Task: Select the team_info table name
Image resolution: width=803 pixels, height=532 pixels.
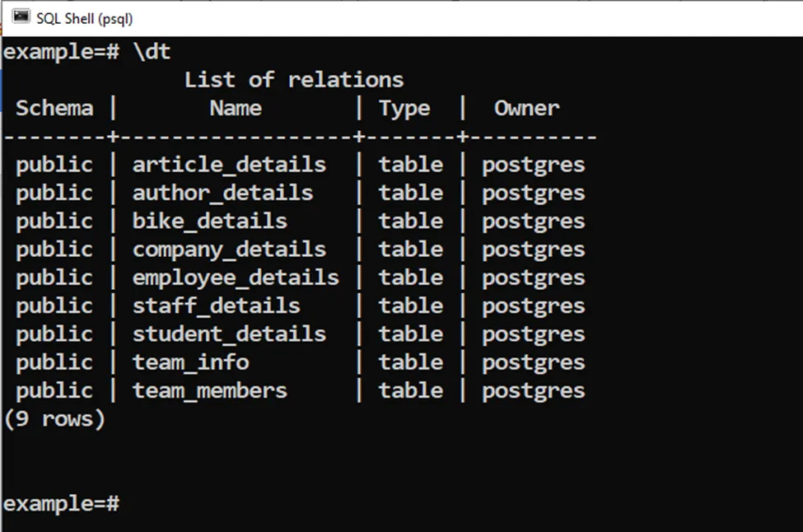Action: coord(190,362)
